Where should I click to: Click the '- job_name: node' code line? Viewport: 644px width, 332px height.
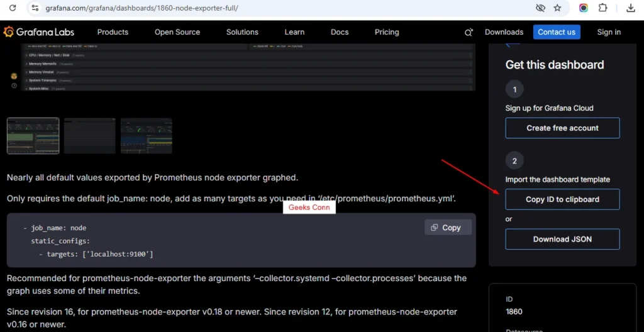[x=55, y=228]
